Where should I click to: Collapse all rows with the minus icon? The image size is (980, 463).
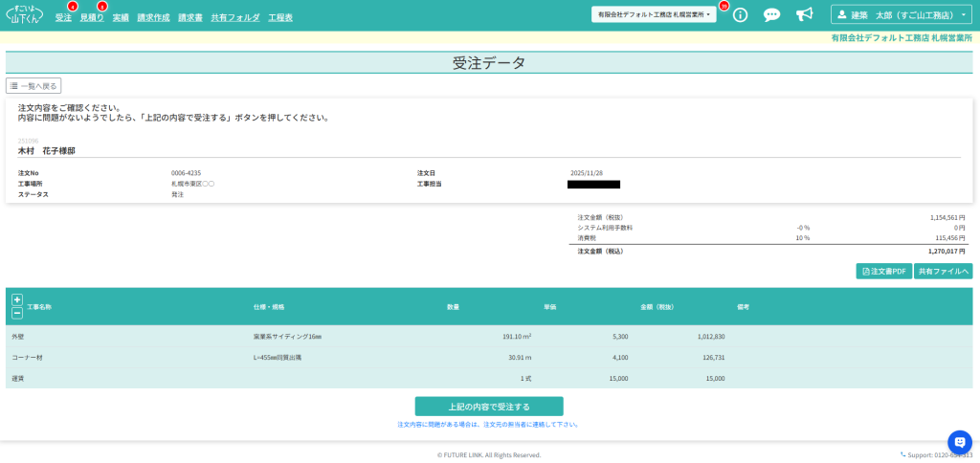(x=17, y=313)
